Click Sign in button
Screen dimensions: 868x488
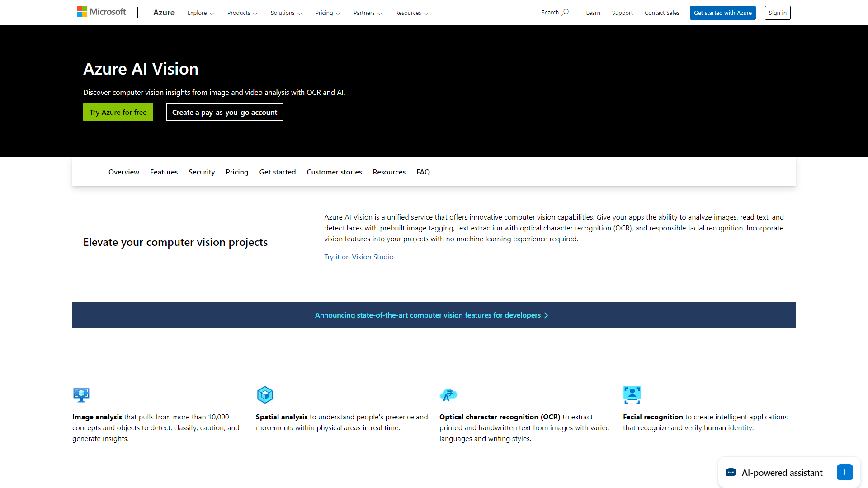[778, 13]
